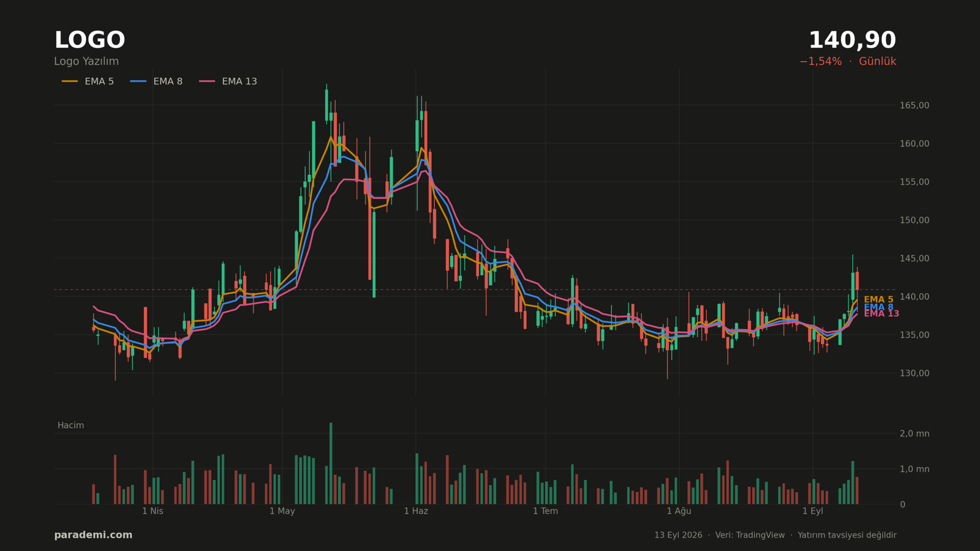This screenshot has width=980, height=551.
Task: Select the Hacim volume panel label
Action: click(x=70, y=425)
